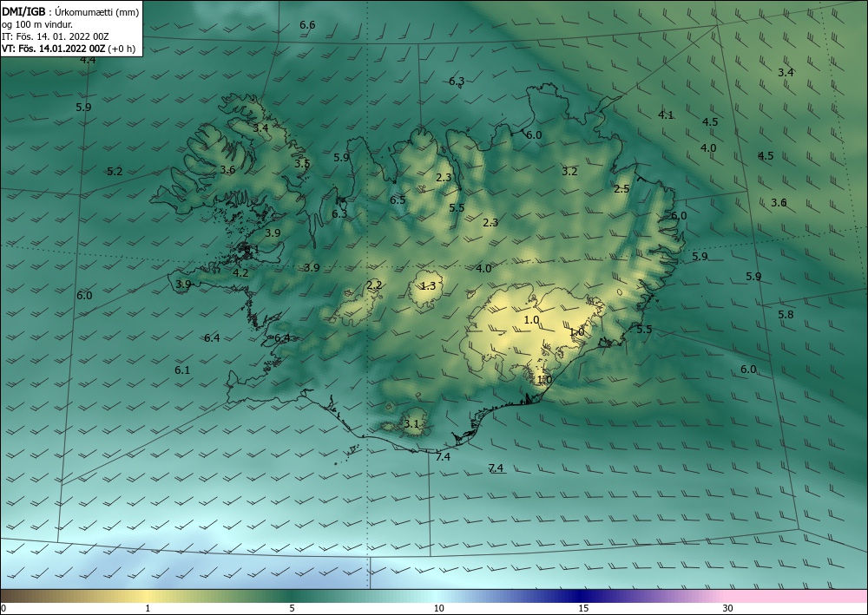This screenshot has width=868, height=615.
Task: Click the 3.1 value on the southern glacier
Action: (x=411, y=424)
